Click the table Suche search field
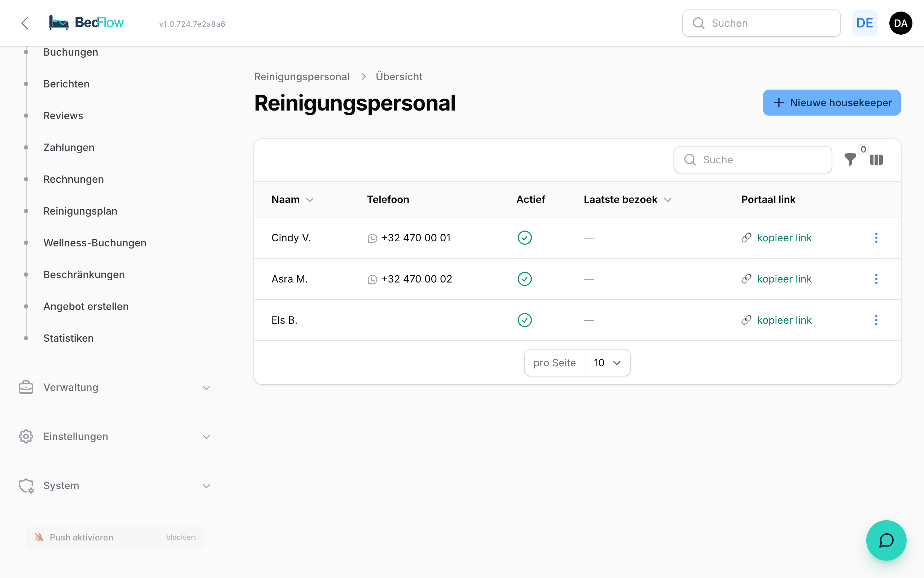The image size is (924, 578). (x=753, y=159)
